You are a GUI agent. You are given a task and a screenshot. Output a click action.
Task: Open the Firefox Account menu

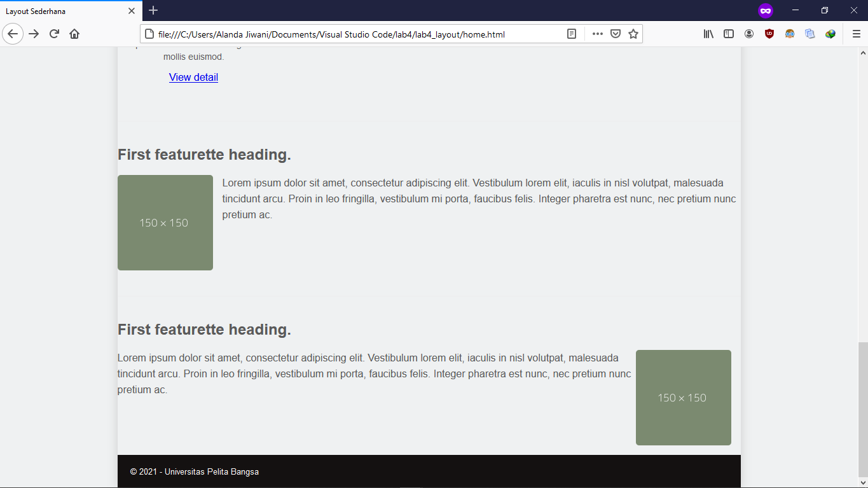tap(749, 34)
